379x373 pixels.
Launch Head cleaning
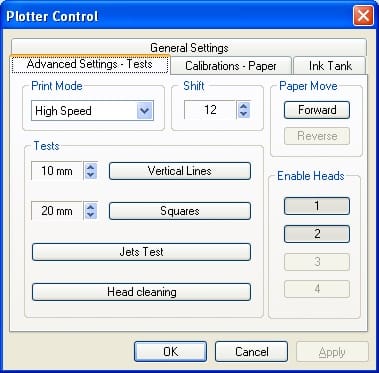click(x=141, y=292)
